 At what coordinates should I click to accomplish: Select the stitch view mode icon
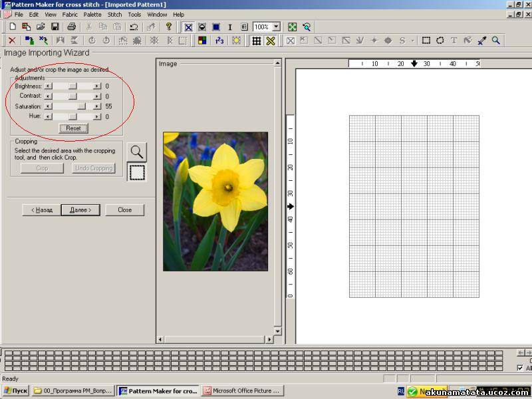(188, 27)
